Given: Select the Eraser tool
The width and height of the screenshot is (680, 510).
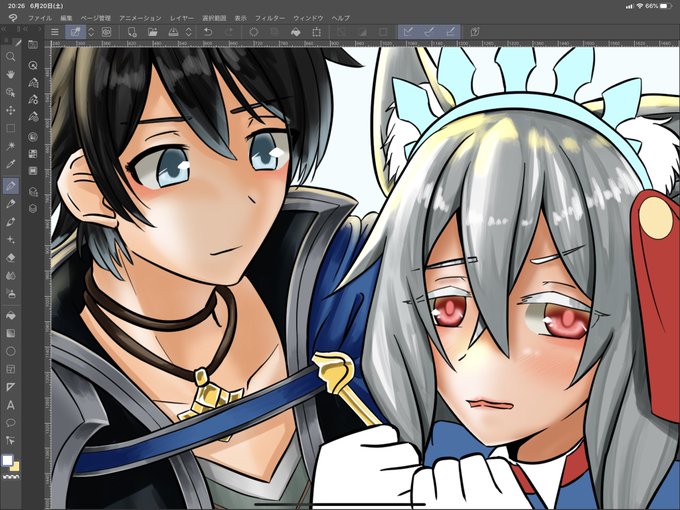Looking at the screenshot, I should click(11, 258).
